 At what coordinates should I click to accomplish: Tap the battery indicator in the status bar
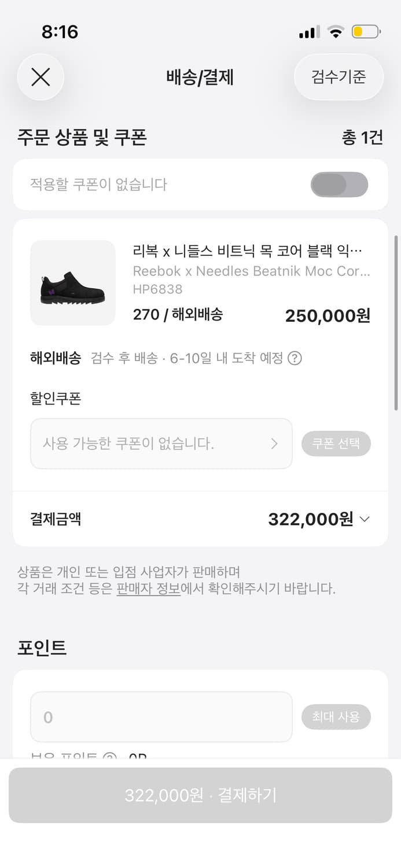coord(364,32)
